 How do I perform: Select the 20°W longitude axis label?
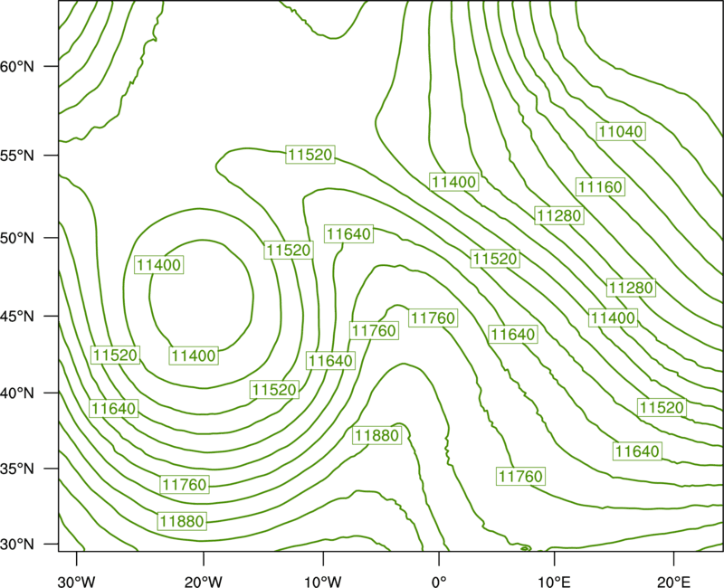(203, 582)
